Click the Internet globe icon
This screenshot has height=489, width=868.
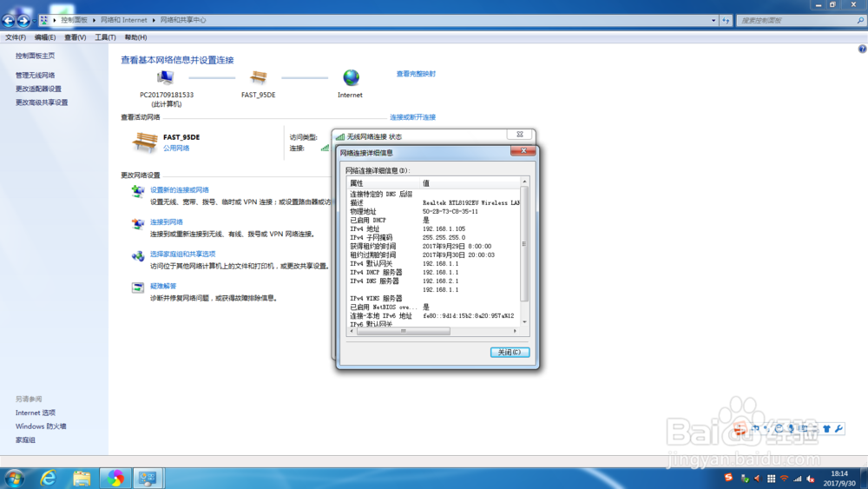pyautogui.click(x=351, y=77)
